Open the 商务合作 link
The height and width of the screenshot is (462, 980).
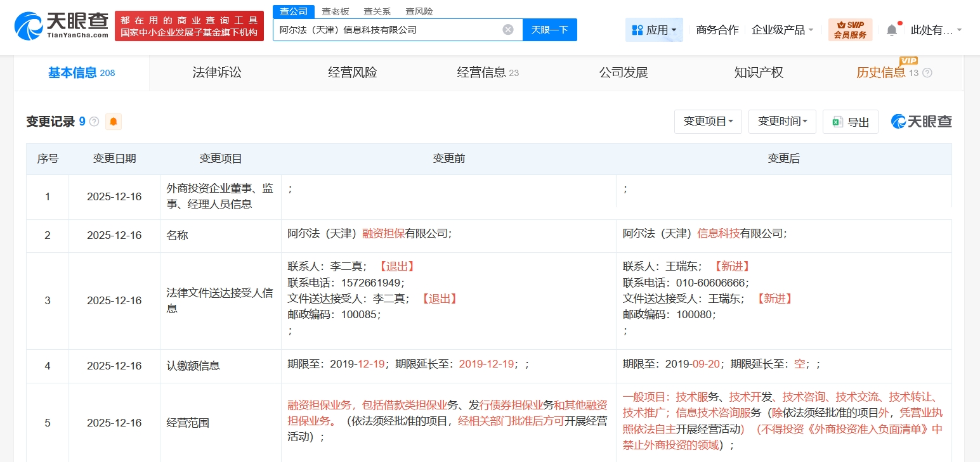pos(717,30)
